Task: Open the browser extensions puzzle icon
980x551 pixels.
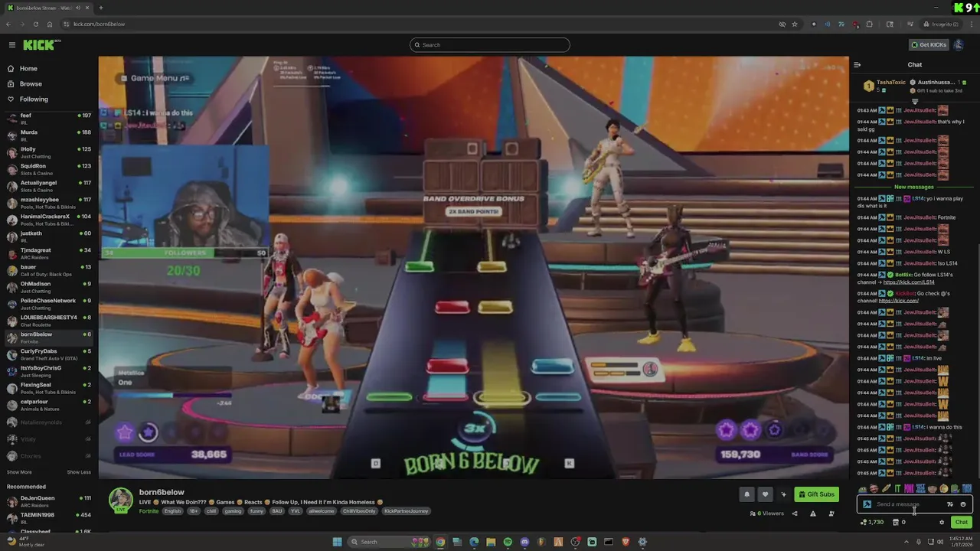Action: (869, 24)
